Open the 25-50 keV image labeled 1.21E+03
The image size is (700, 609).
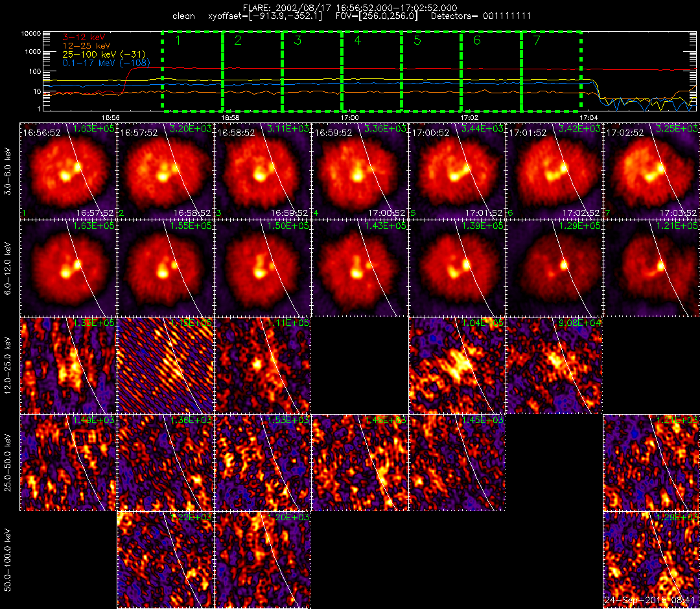tap(652, 463)
